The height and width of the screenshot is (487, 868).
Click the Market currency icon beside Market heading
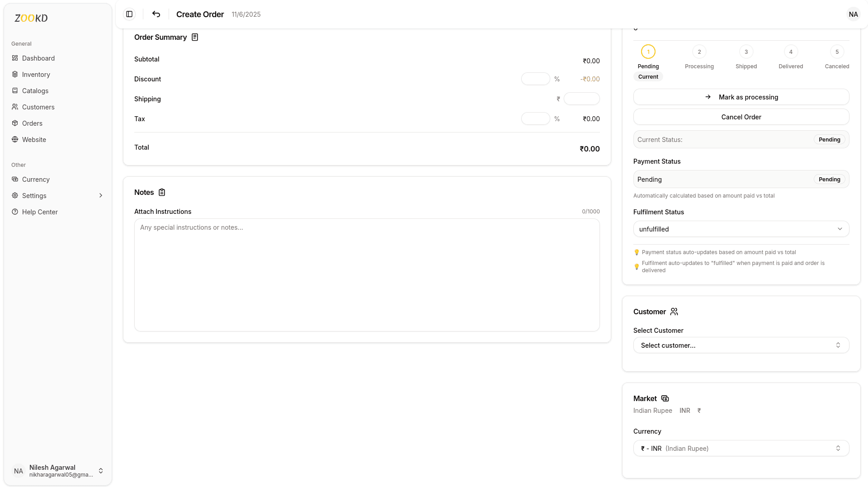pyautogui.click(x=665, y=398)
